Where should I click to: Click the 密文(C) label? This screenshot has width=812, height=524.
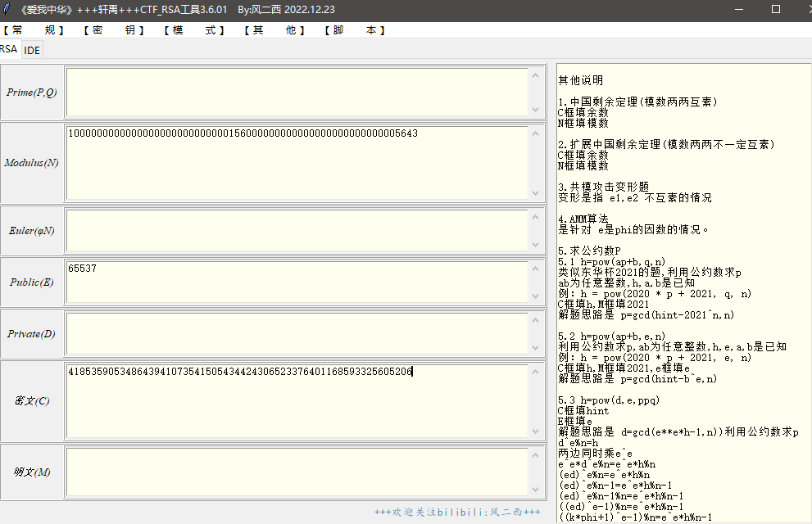coord(32,401)
